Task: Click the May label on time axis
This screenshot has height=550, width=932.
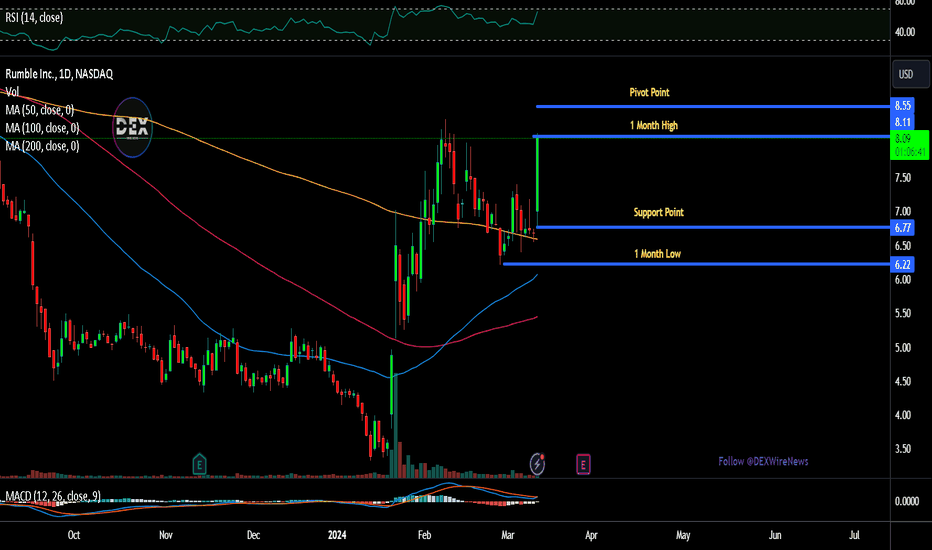Action: pos(683,535)
